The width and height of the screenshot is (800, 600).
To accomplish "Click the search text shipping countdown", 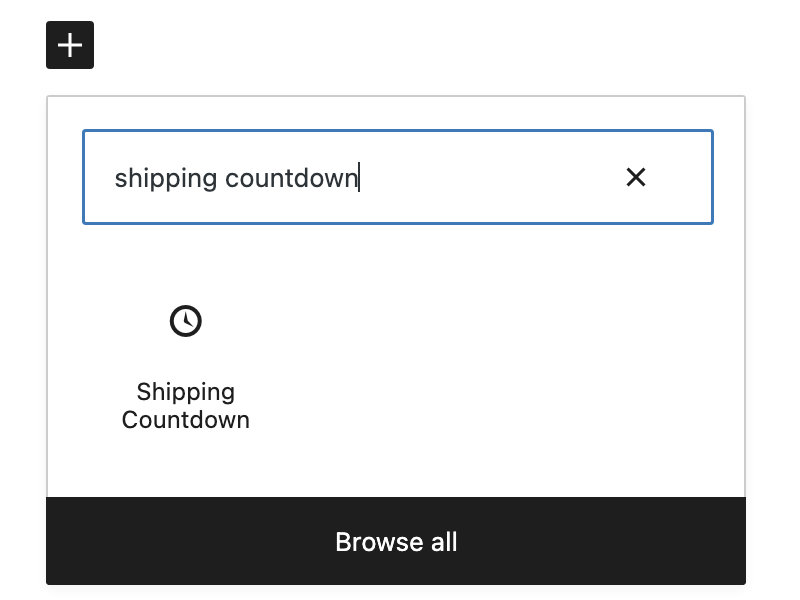I will click(x=236, y=177).
